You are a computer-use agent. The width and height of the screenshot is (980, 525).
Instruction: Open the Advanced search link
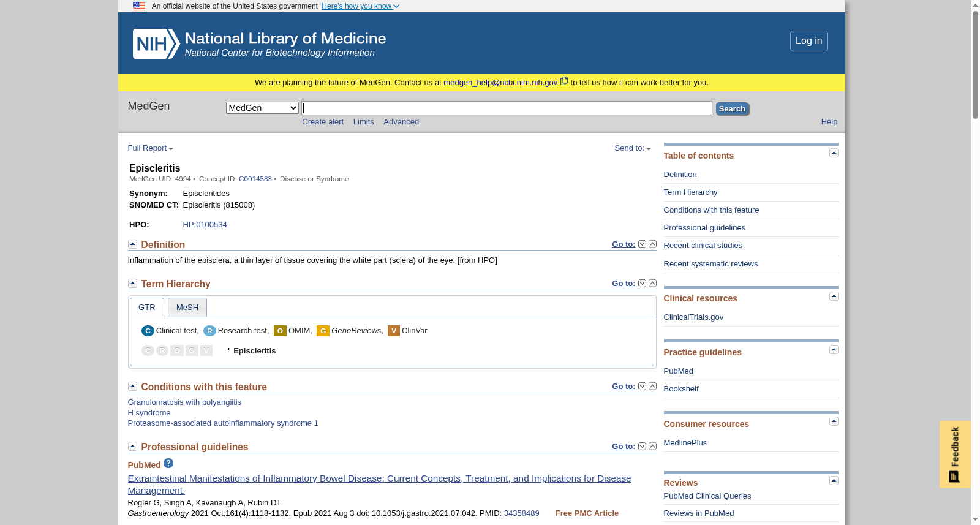(401, 122)
